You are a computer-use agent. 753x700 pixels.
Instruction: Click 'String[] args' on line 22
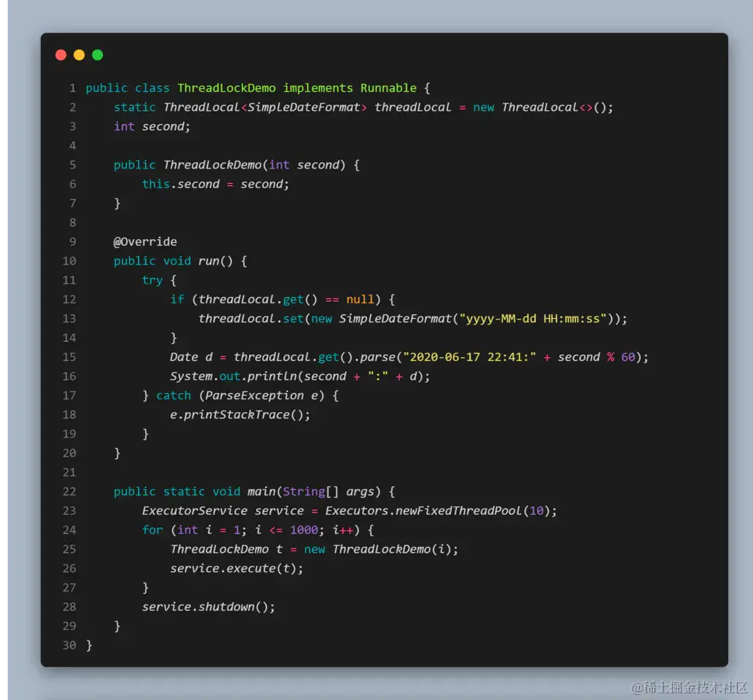(328, 491)
